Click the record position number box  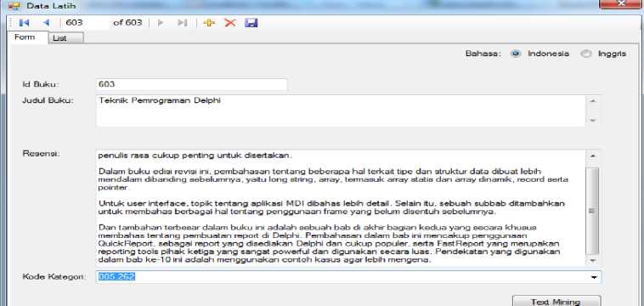click(86, 23)
